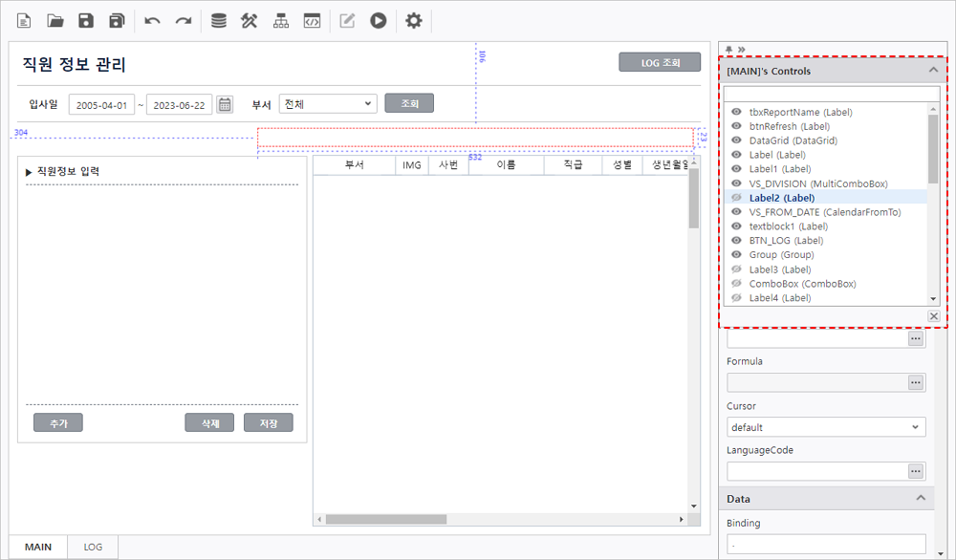Select VS_DIVISION in the controls list
This screenshot has width=956, height=560.
coord(817,183)
